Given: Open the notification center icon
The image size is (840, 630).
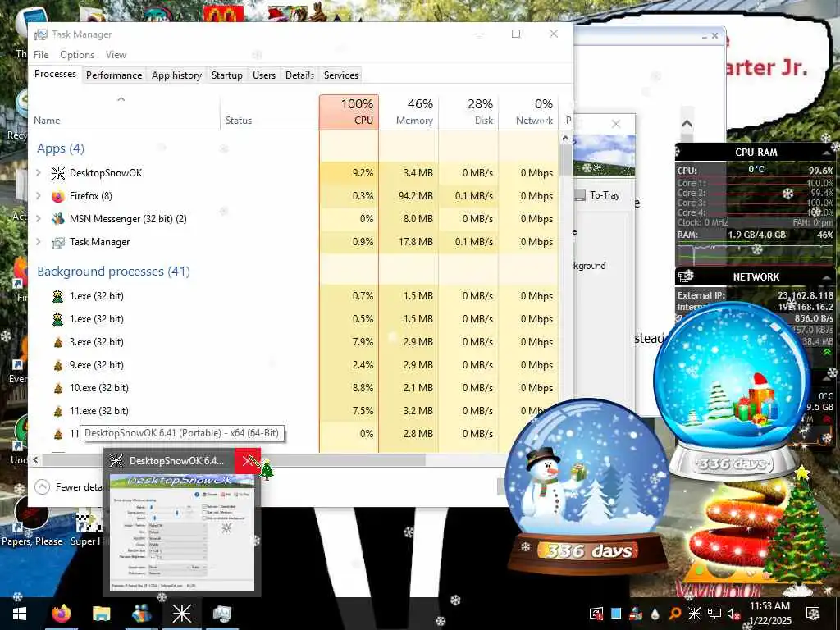Looking at the screenshot, I should [813, 614].
